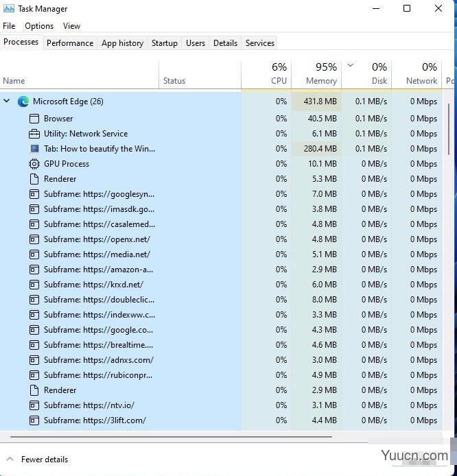
Task: Click the subframe icon next to 3lift.com
Action: click(x=34, y=420)
